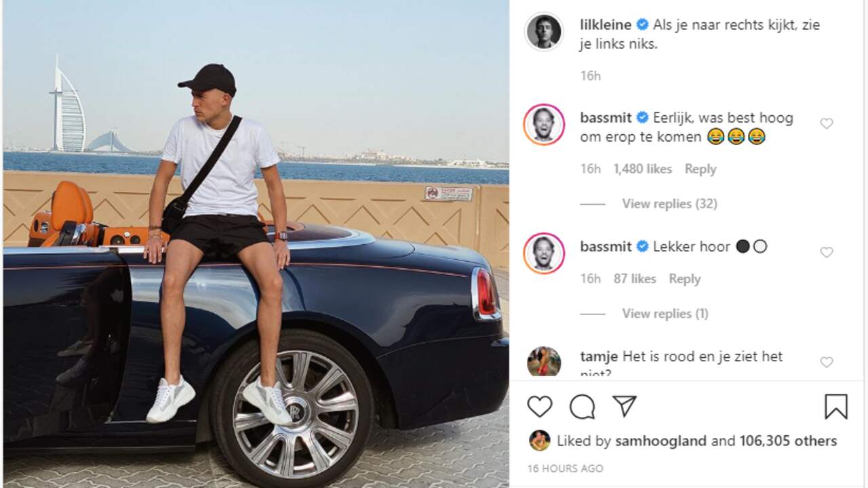Viewport: 868px width, 488px height.
Task: Reply to the comment with 1,480 likes
Action: coord(701,169)
